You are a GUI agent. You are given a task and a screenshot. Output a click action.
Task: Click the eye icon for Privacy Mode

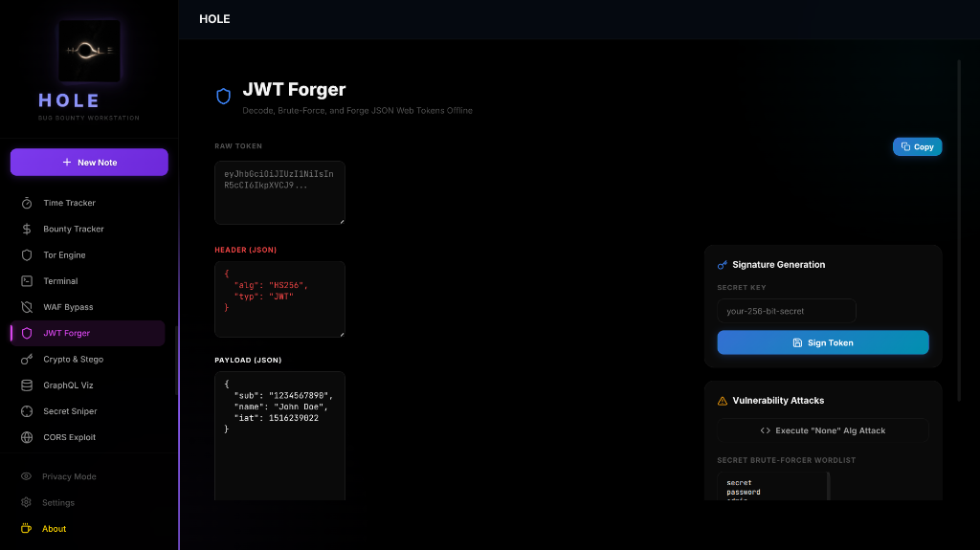[x=26, y=476]
